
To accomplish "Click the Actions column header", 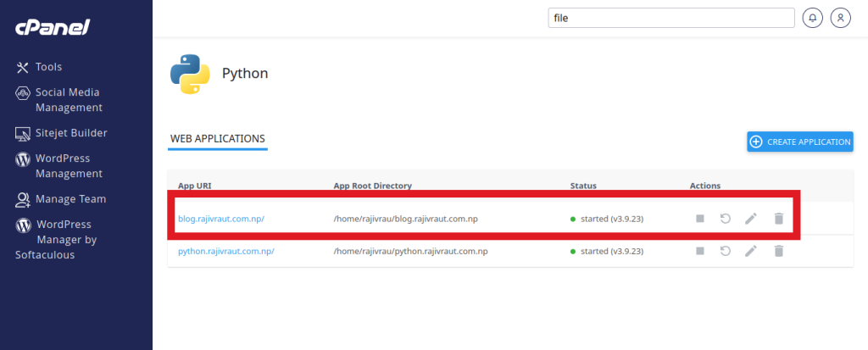I will point(705,186).
